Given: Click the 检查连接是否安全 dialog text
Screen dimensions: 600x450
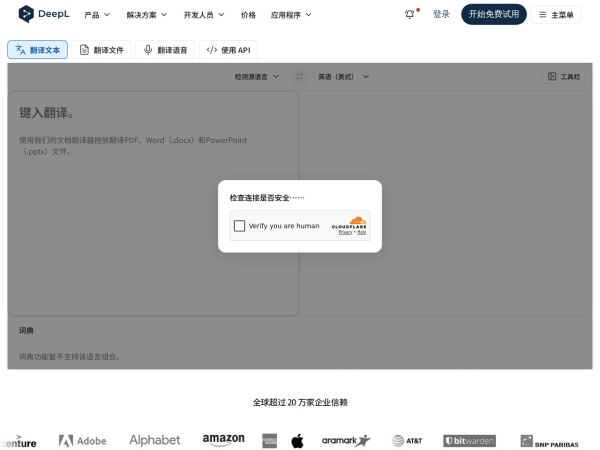Looking at the screenshot, I should coord(267,197).
